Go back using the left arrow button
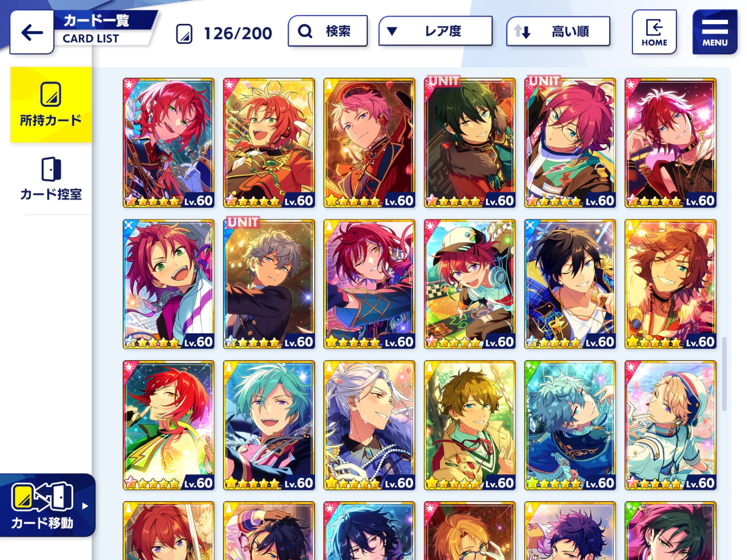This screenshot has width=747, height=560. click(32, 32)
